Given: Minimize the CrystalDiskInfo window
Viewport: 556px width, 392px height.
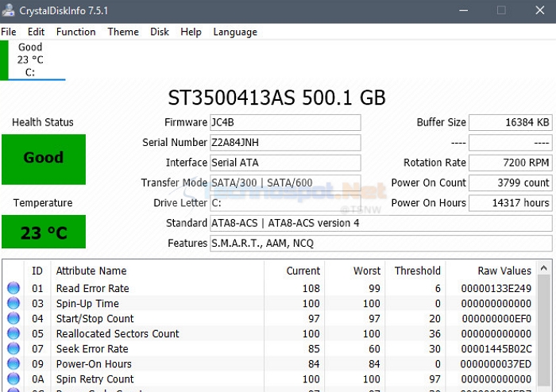Looking at the screenshot, I should click(x=463, y=10).
